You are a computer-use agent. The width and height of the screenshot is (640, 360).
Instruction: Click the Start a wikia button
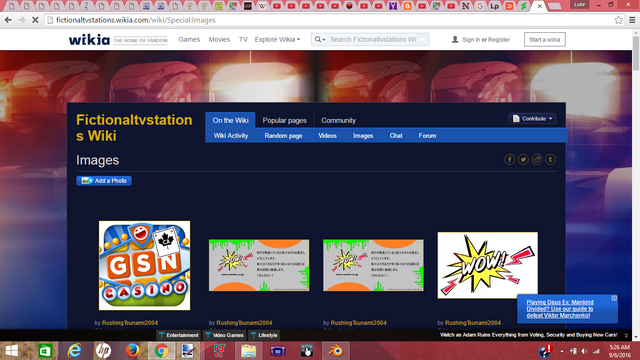point(544,40)
